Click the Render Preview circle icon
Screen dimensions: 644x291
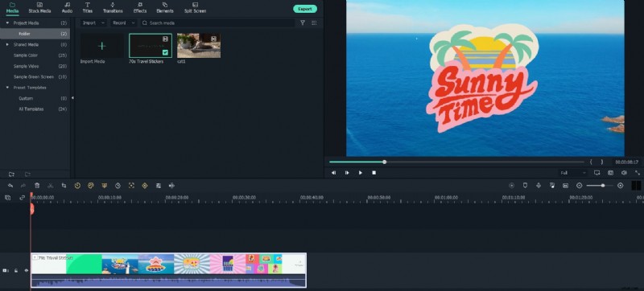click(x=511, y=186)
